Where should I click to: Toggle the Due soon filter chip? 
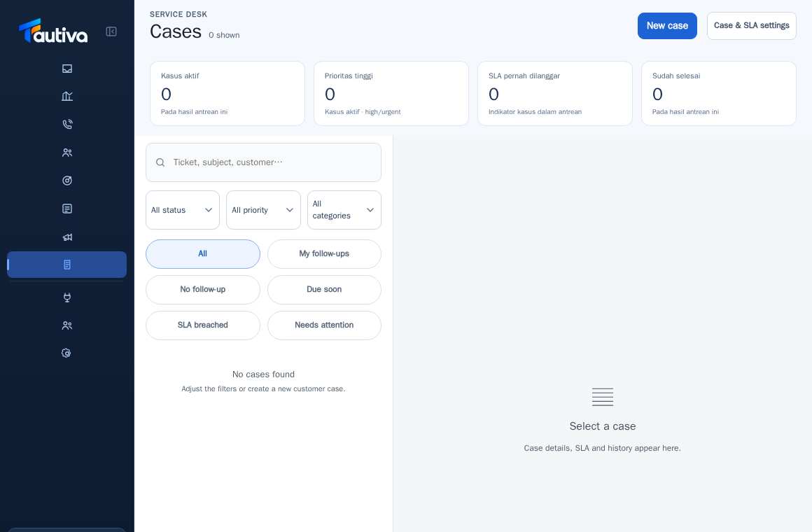point(324,290)
